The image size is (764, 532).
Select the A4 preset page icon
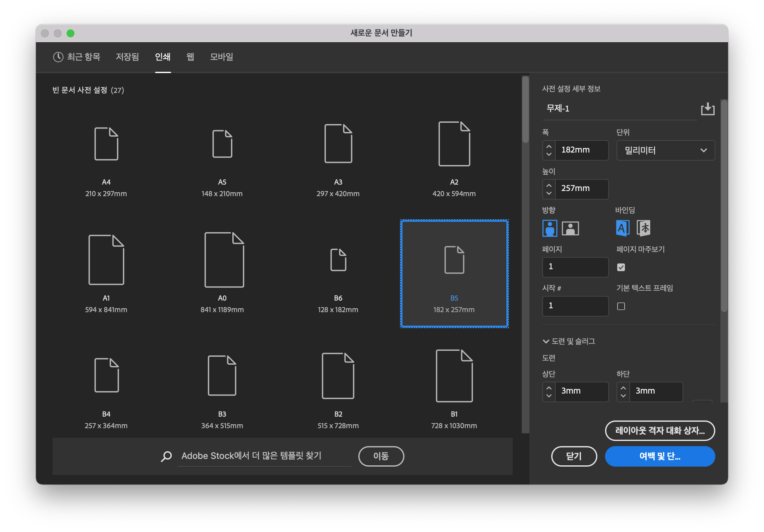(x=106, y=144)
